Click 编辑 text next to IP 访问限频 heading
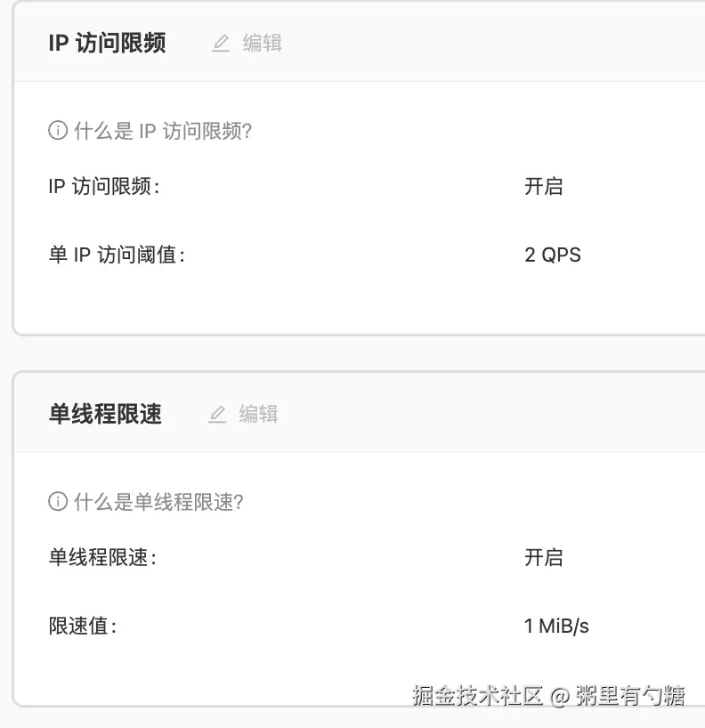705x728 pixels. pos(263,43)
